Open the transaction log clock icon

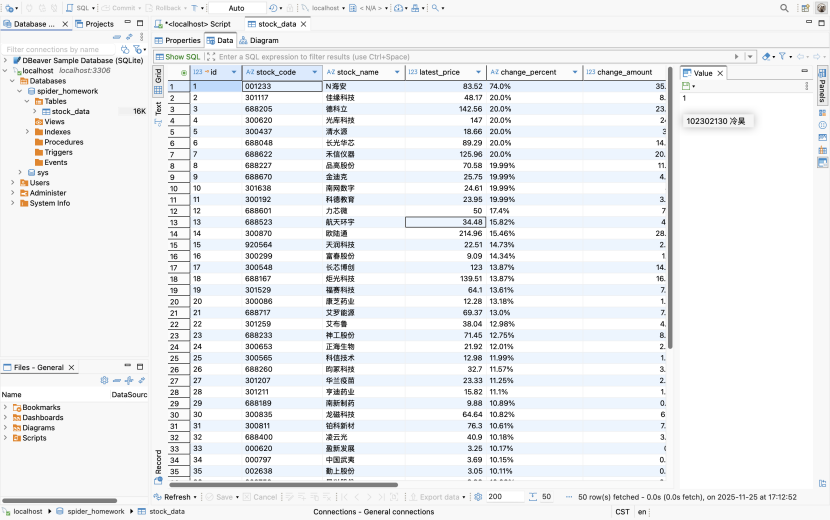(273, 8)
